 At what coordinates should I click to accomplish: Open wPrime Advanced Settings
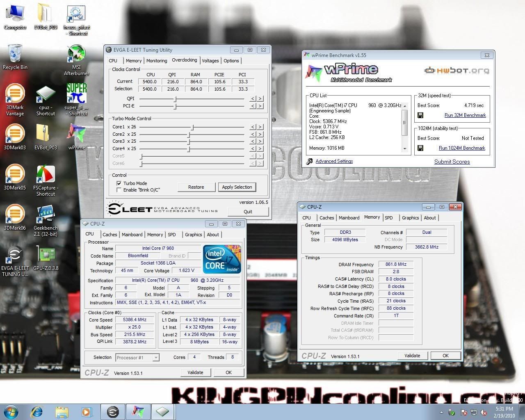334,161
